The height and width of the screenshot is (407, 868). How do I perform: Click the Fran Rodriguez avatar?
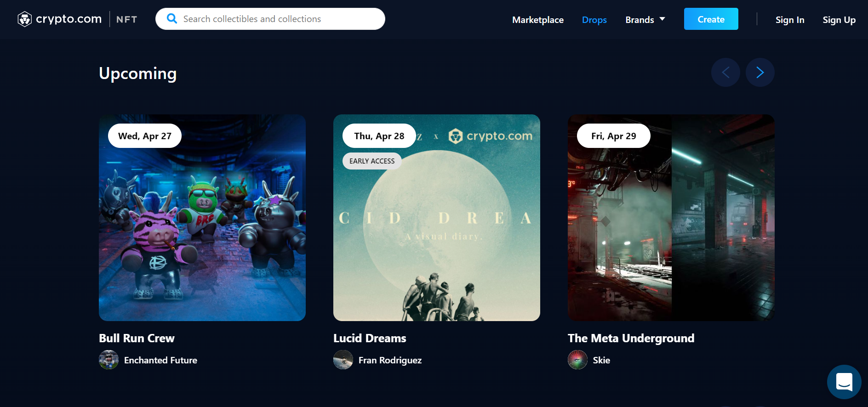pos(343,360)
